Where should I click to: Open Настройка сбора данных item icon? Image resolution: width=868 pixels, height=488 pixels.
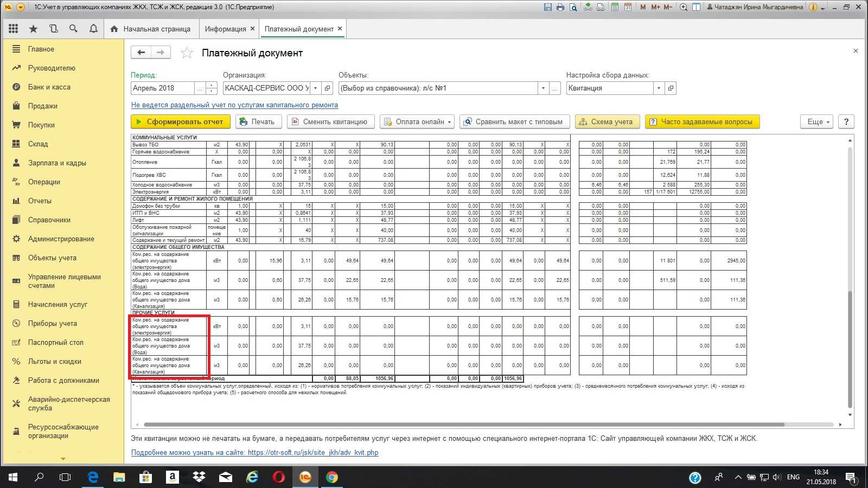(671, 88)
